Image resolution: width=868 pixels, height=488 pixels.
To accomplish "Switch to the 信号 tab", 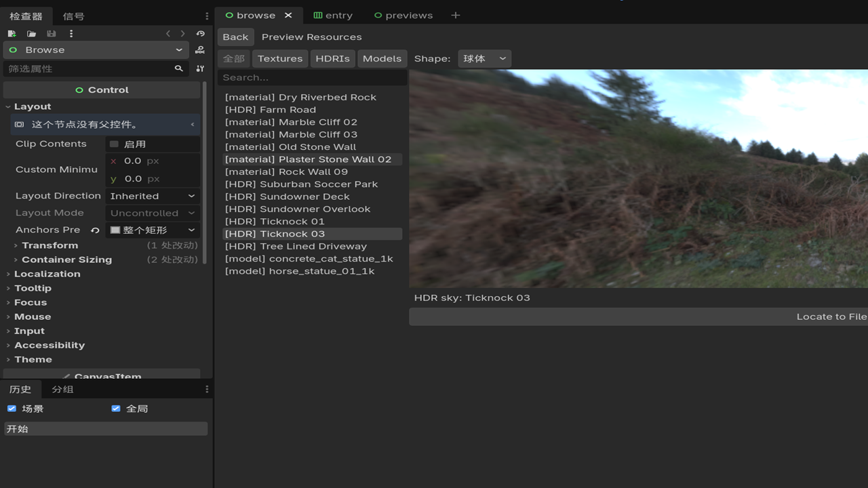I will pos(73,16).
